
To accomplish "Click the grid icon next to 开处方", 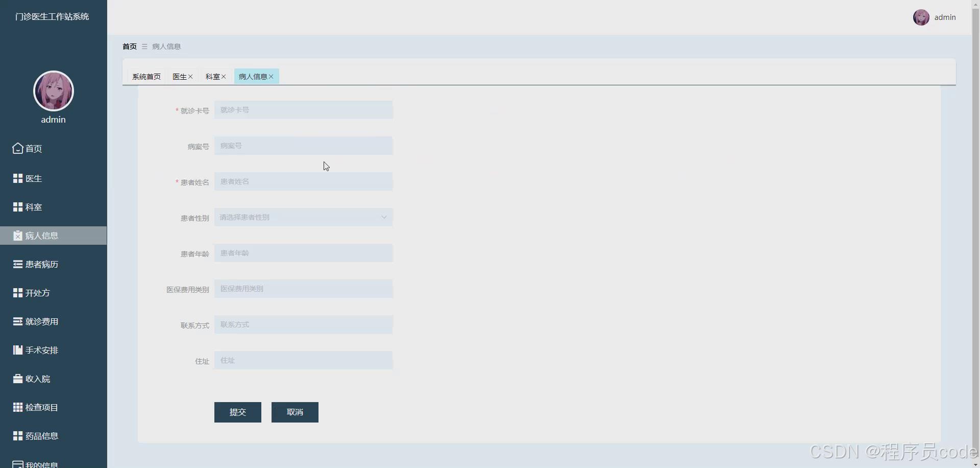I will 18,293.
